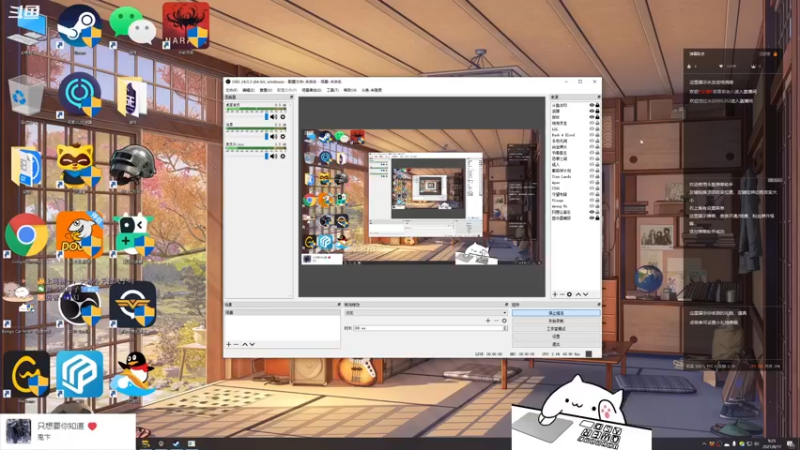Viewport: 800px width, 450px height.
Task: Open OBS Settings from Controls panel
Action: (x=556, y=336)
